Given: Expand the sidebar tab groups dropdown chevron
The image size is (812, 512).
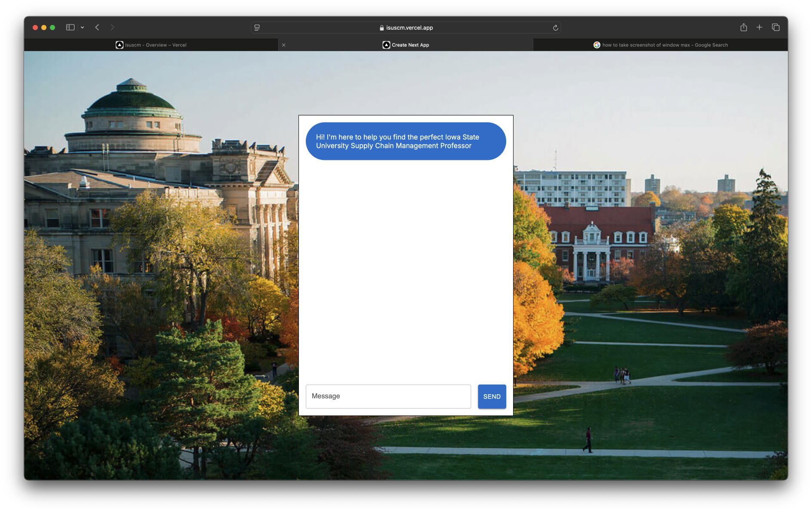Looking at the screenshot, I should point(82,28).
